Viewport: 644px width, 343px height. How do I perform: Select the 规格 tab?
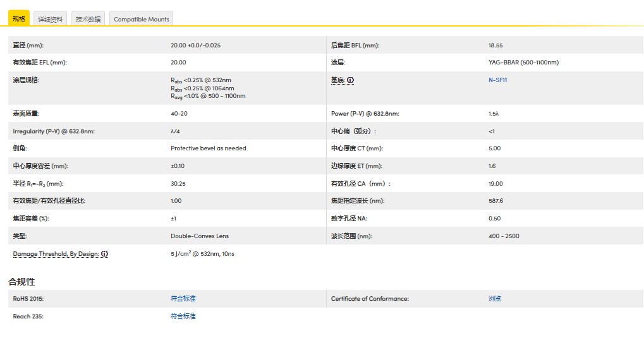coord(19,19)
